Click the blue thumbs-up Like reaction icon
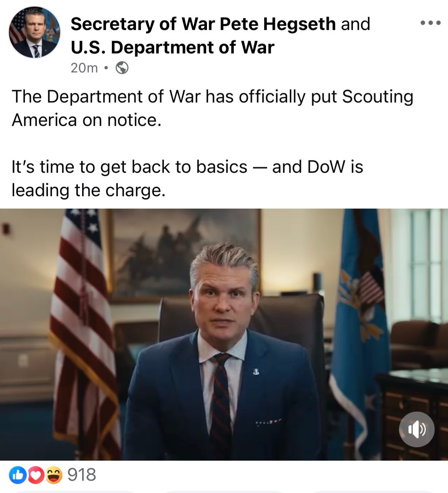The image size is (448, 493). pos(17,475)
